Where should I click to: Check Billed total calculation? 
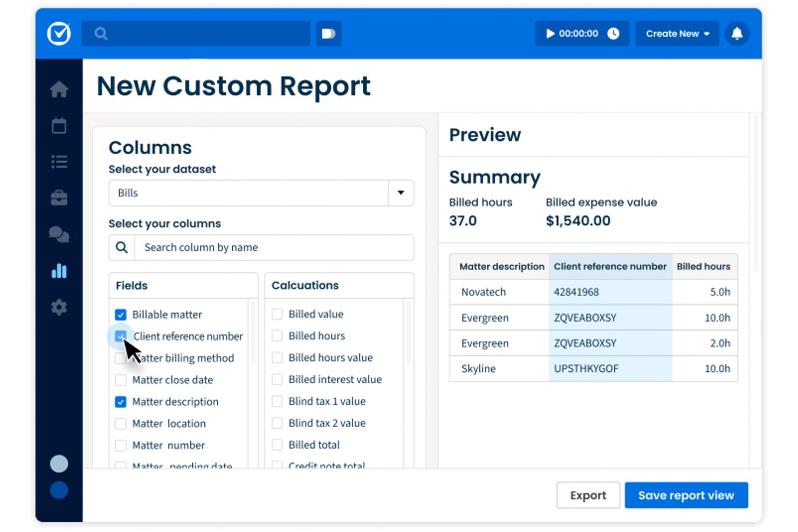277,445
